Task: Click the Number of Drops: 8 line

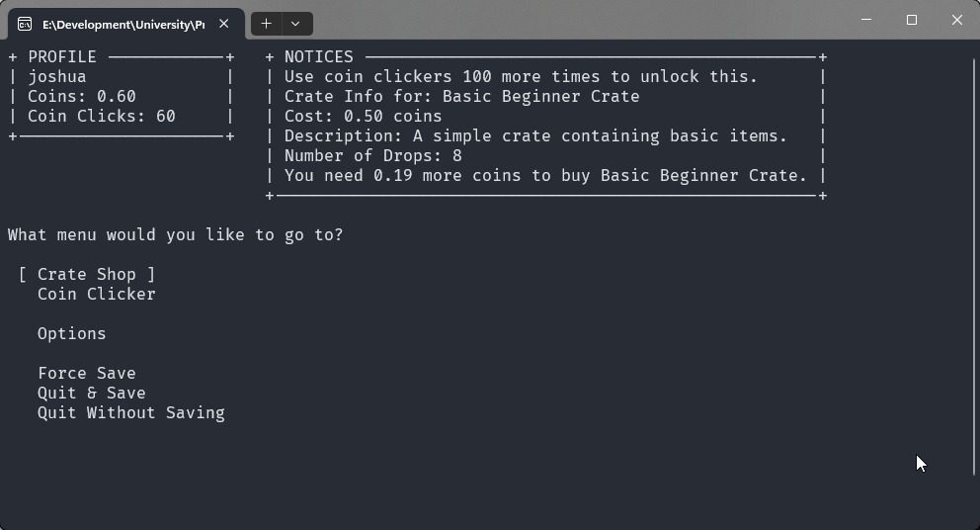Action: [372, 155]
